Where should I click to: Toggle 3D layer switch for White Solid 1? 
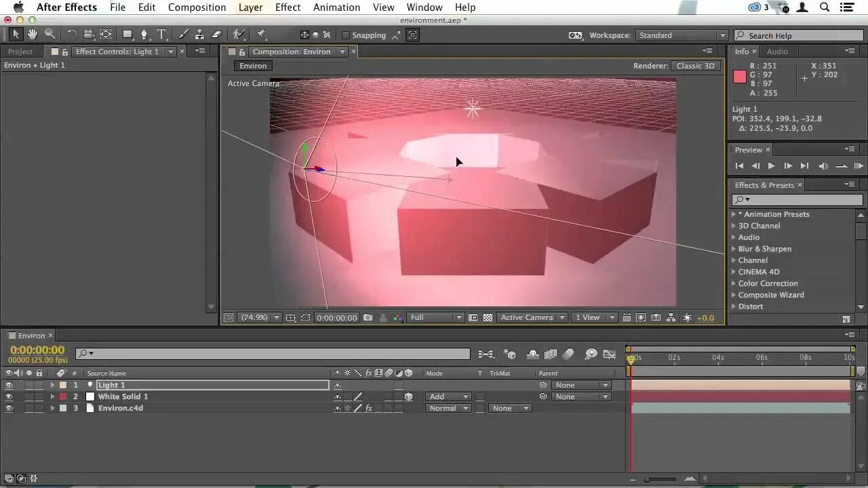[408, 396]
